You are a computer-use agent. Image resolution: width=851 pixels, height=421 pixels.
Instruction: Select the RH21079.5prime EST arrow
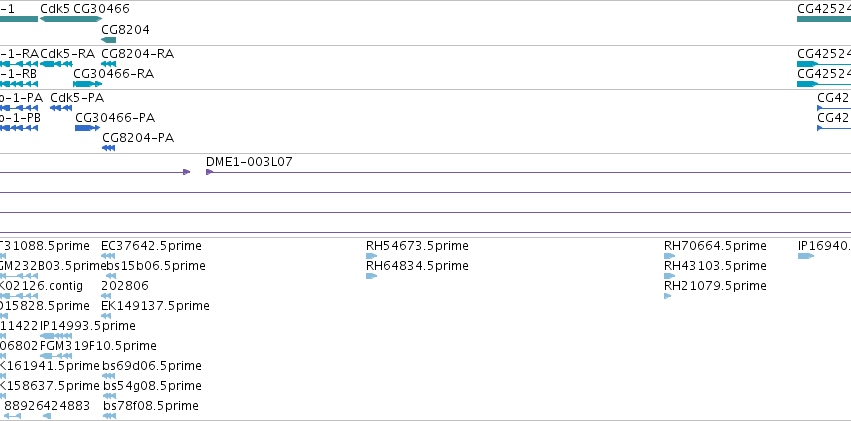click(668, 296)
